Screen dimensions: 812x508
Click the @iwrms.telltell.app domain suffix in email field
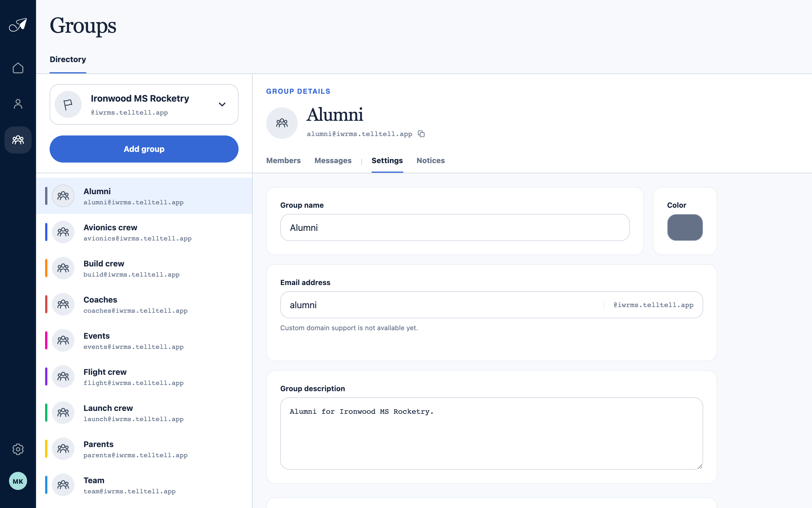(x=653, y=305)
